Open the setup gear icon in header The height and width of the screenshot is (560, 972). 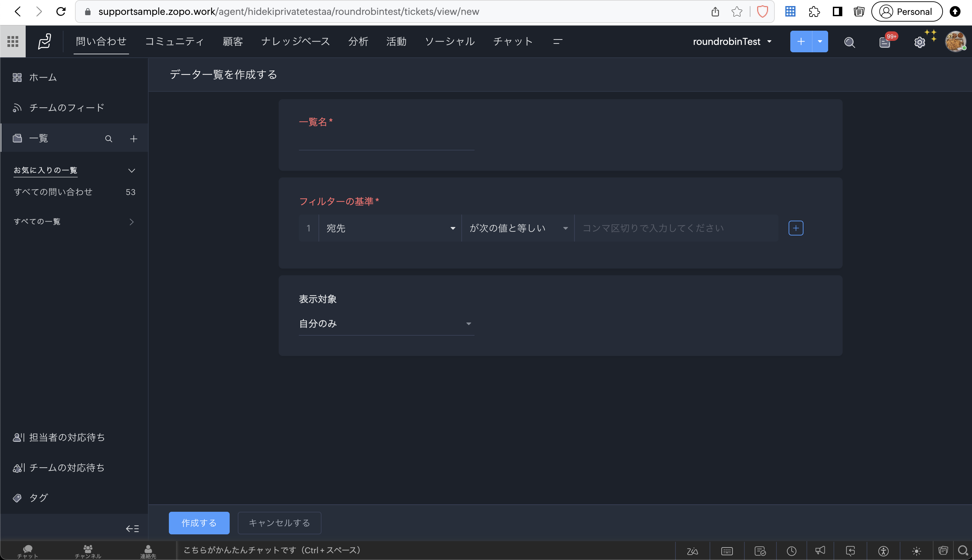coord(919,42)
